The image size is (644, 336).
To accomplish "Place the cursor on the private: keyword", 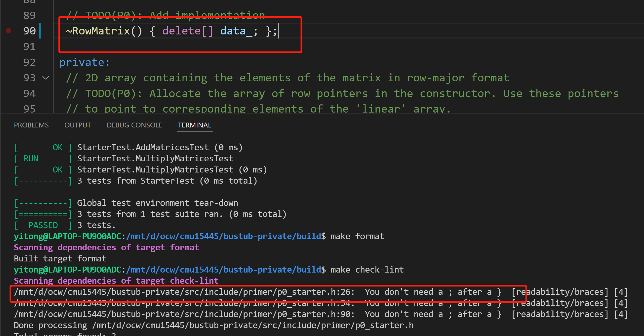I will pyautogui.click(x=84, y=62).
